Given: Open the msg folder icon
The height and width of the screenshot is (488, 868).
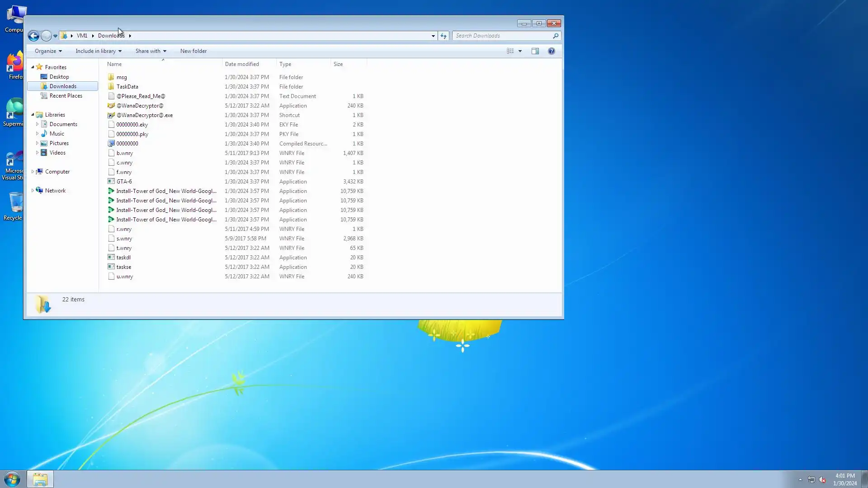Looking at the screenshot, I should [111, 77].
